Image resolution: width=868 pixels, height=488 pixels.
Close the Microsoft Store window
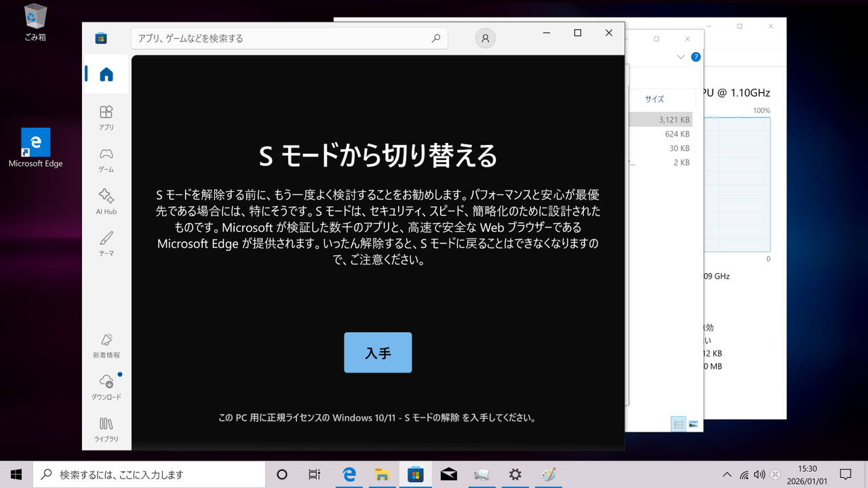[x=609, y=33]
